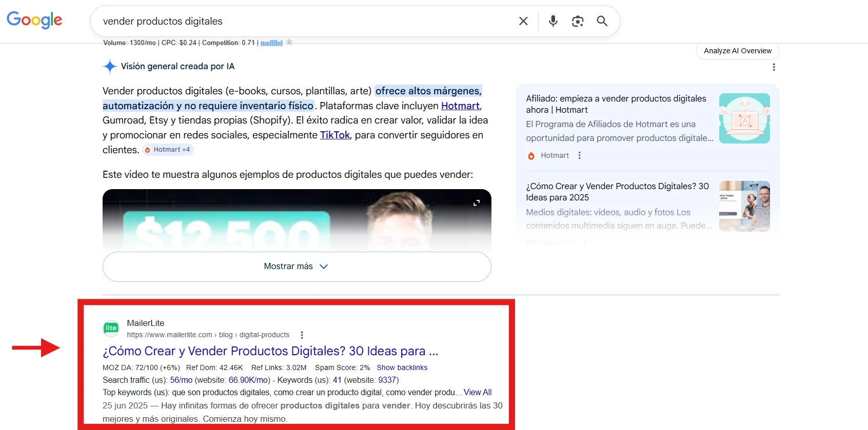The height and width of the screenshot is (430, 868).
Task: Click the keywords count 41 link
Action: (337, 380)
